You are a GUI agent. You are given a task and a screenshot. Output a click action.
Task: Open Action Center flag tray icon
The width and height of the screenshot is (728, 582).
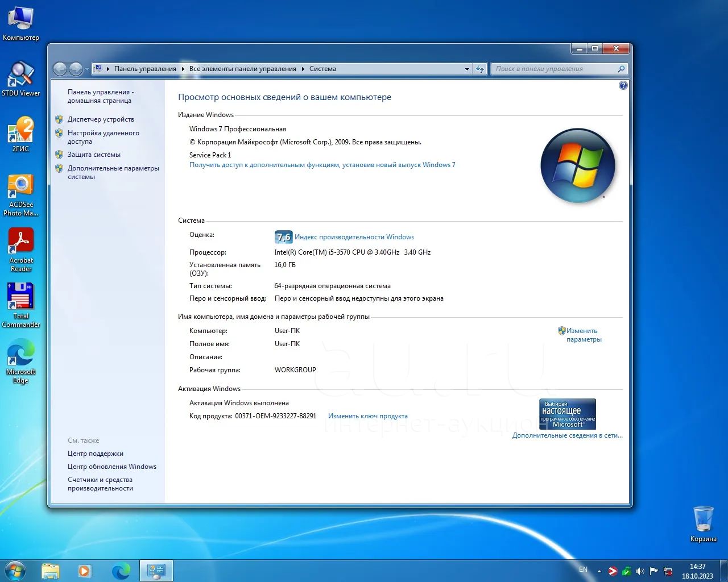click(x=654, y=571)
